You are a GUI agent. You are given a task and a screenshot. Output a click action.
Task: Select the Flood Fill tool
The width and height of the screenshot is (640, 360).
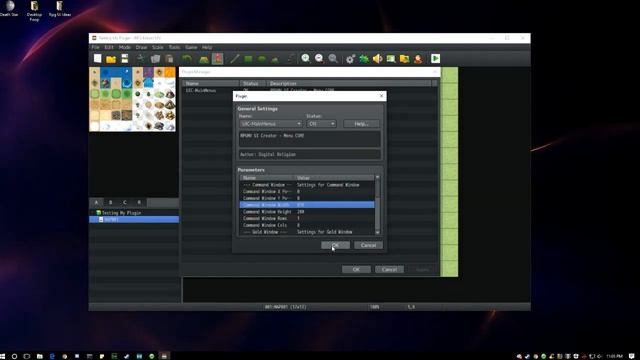coord(276,59)
